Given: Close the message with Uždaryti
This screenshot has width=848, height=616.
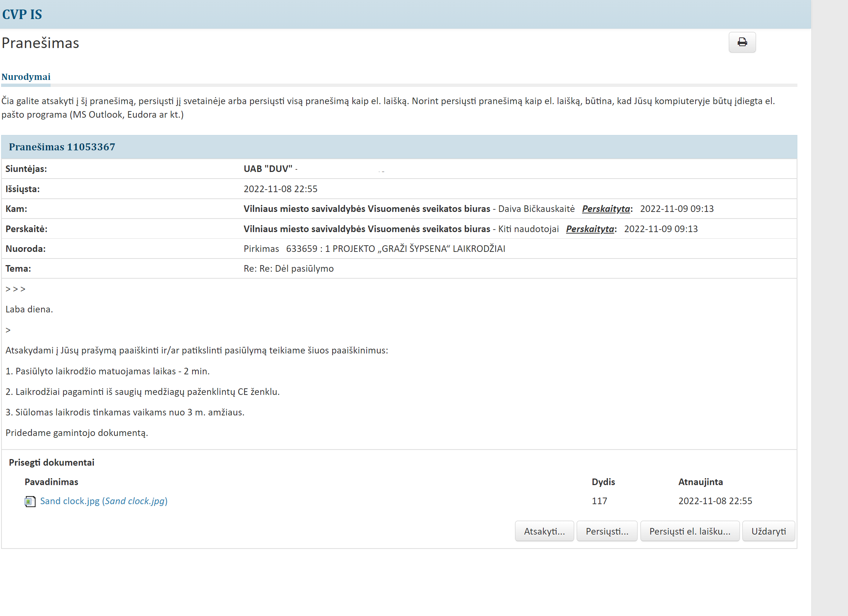Looking at the screenshot, I should (768, 531).
